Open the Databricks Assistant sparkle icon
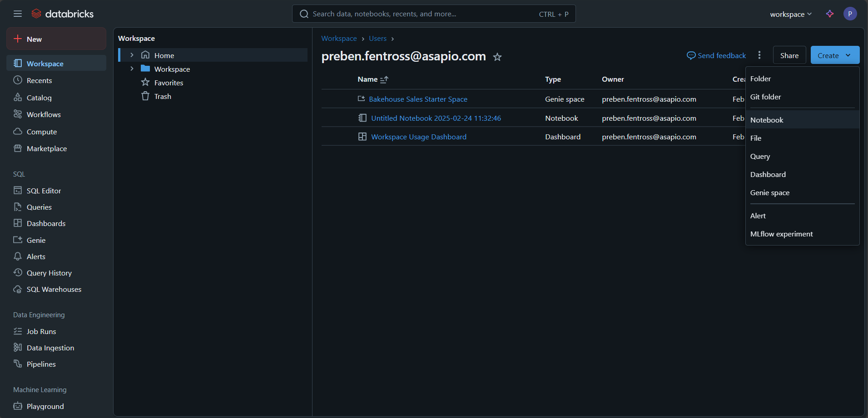The width and height of the screenshot is (868, 418). pos(830,14)
